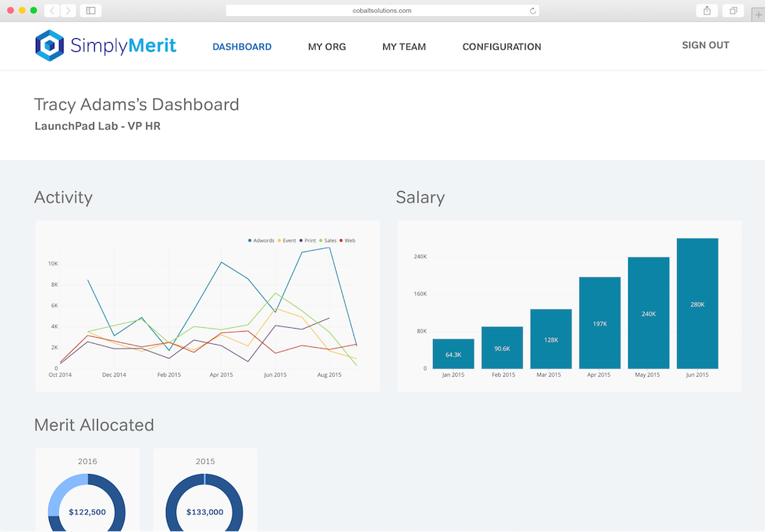The image size is (765, 532).
Task: Select the MY TEAM tab
Action: [404, 47]
